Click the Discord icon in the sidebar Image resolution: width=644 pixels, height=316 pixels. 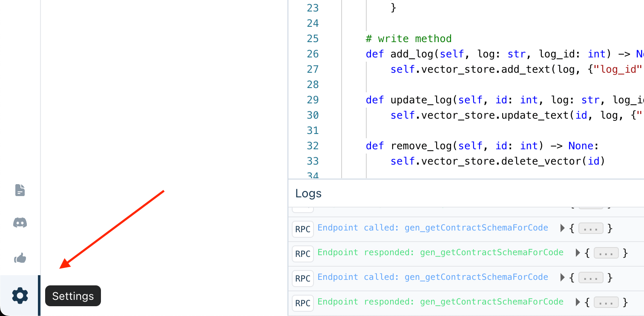click(x=20, y=222)
